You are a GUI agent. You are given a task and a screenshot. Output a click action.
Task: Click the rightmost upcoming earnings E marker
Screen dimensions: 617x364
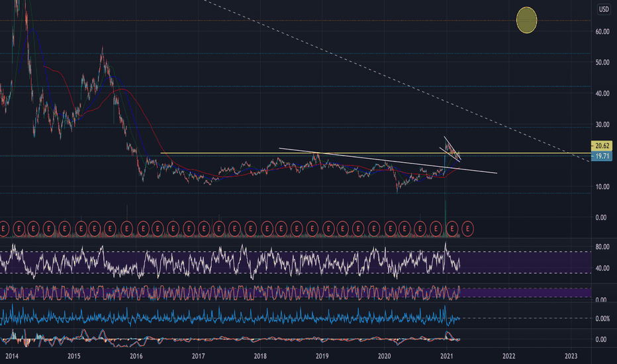click(467, 228)
